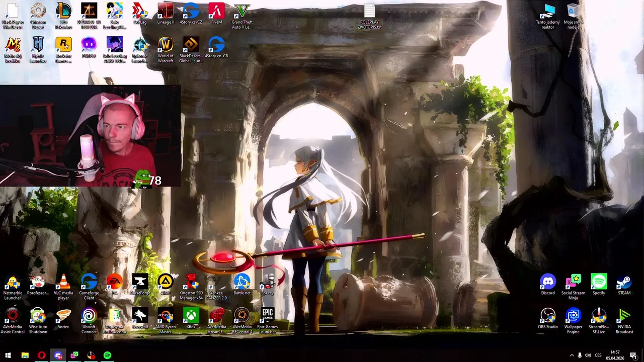Open the "Tento jaderný reaktor" computer icon
Image resolution: width=644 pixels, height=362 pixels.
(x=548, y=17)
